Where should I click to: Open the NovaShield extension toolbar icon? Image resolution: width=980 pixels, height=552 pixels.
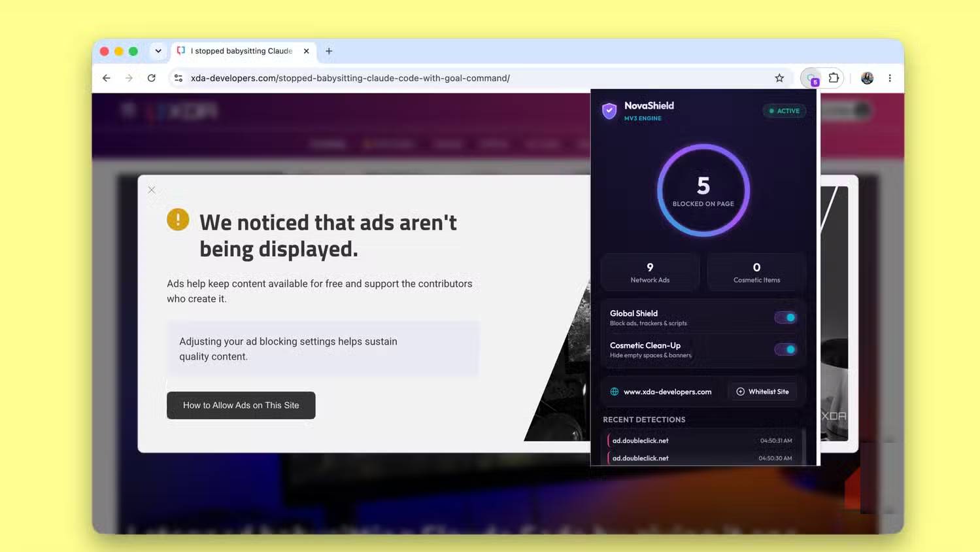(x=811, y=78)
